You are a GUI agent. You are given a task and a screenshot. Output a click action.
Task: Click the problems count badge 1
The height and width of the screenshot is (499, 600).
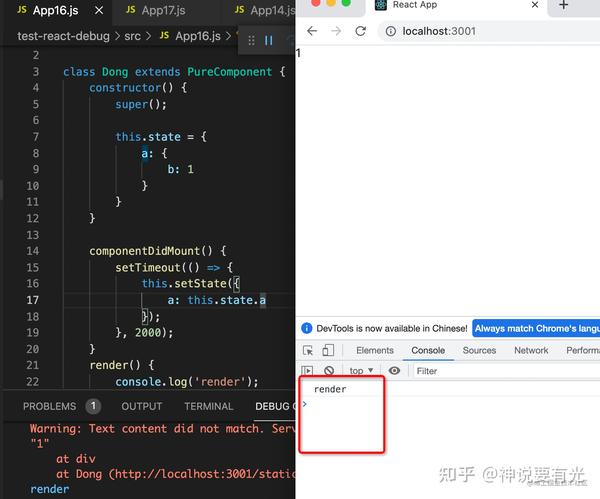point(93,406)
